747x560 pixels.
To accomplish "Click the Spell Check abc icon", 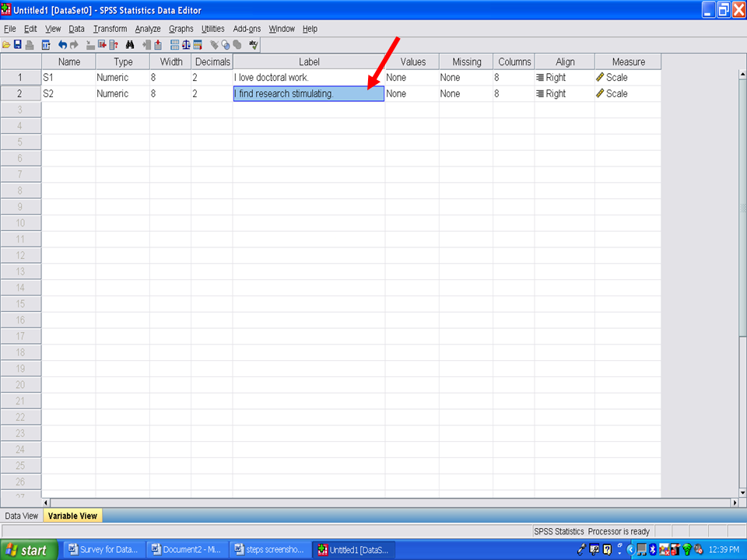I will [254, 45].
